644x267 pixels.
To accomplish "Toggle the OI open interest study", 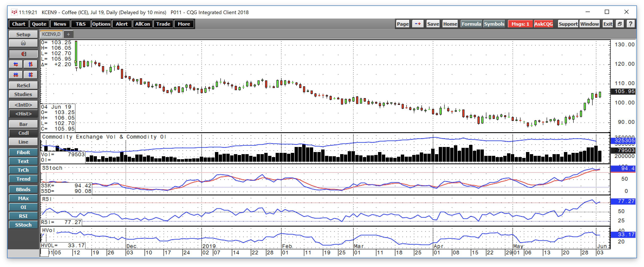I will (23, 207).
